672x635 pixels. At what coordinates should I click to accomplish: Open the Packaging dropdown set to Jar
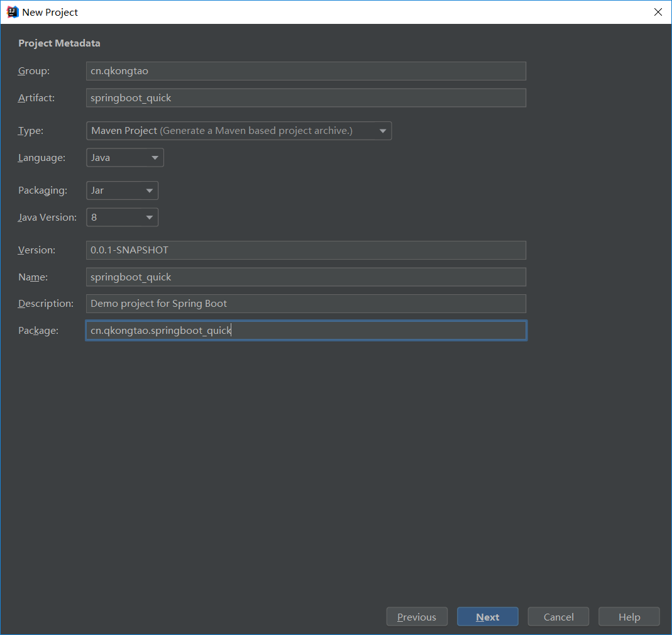(x=122, y=190)
